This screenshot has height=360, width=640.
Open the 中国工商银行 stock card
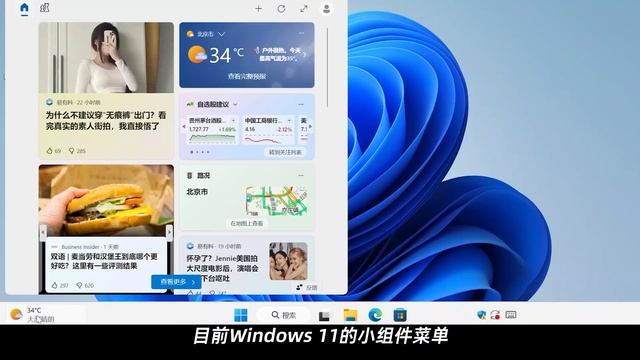pyautogui.click(x=268, y=130)
